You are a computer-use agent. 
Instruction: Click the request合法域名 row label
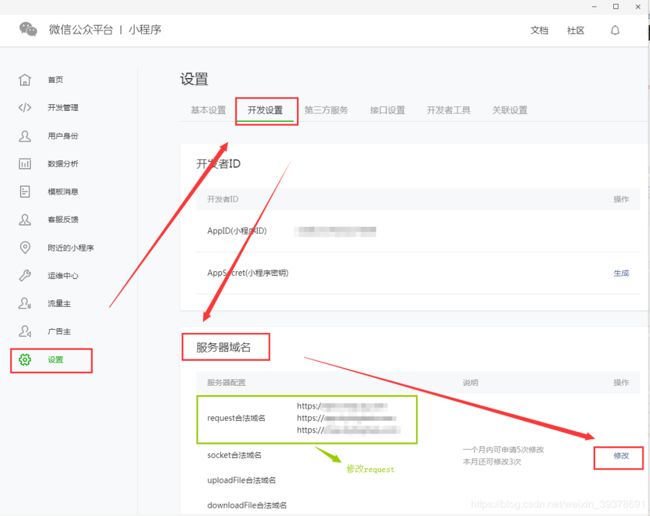[236, 418]
